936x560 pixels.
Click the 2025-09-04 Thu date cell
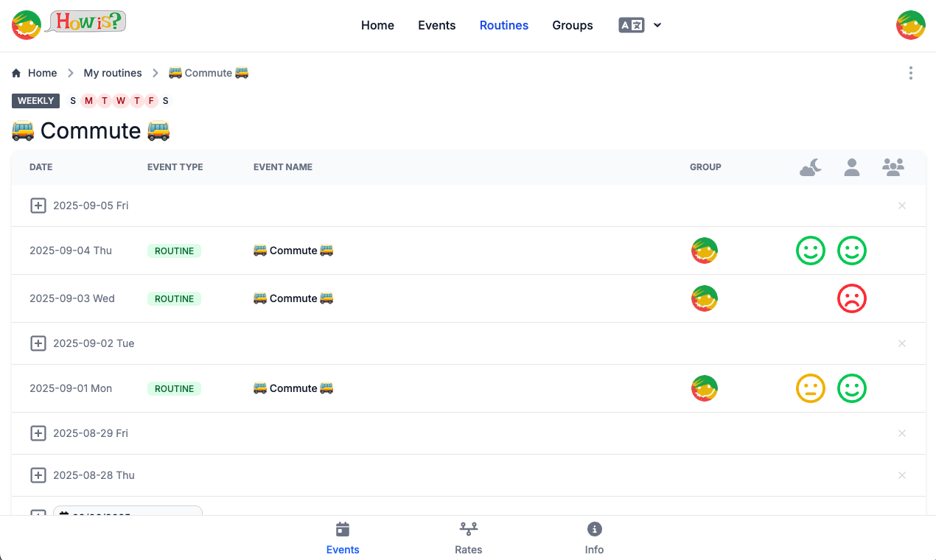(x=71, y=251)
